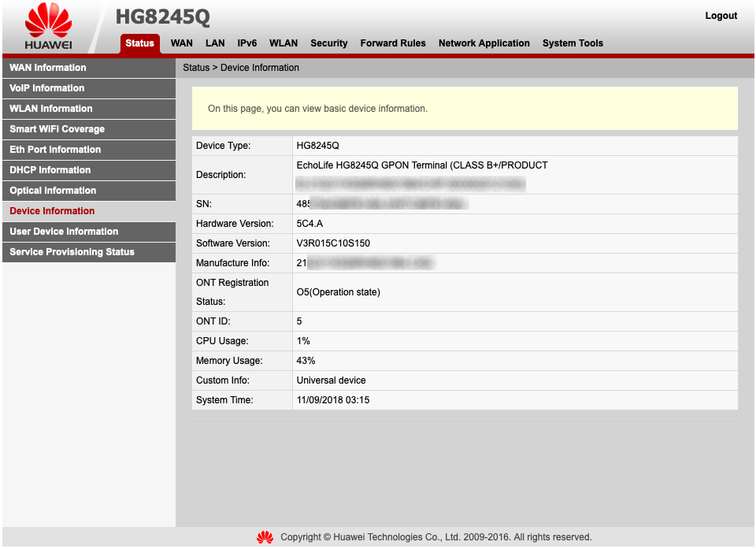Open DHCP Information page
The height and width of the screenshot is (549, 756).
tap(89, 170)
